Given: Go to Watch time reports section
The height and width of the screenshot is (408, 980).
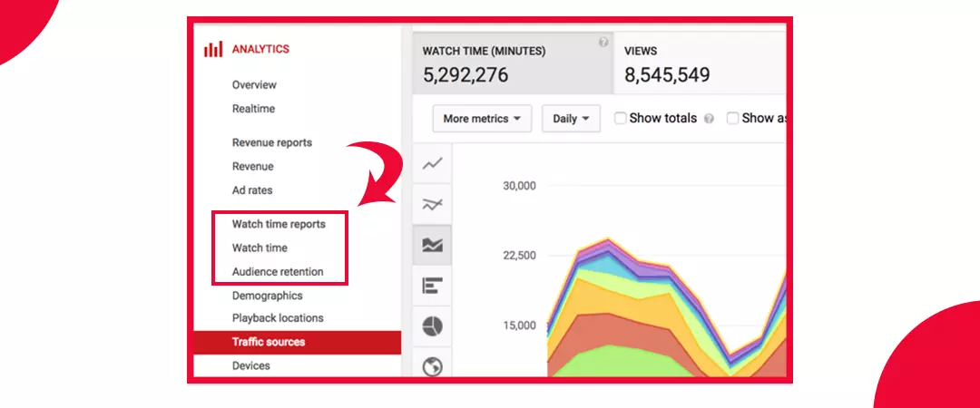Looking at the screenshot, I should pos(279,224).
